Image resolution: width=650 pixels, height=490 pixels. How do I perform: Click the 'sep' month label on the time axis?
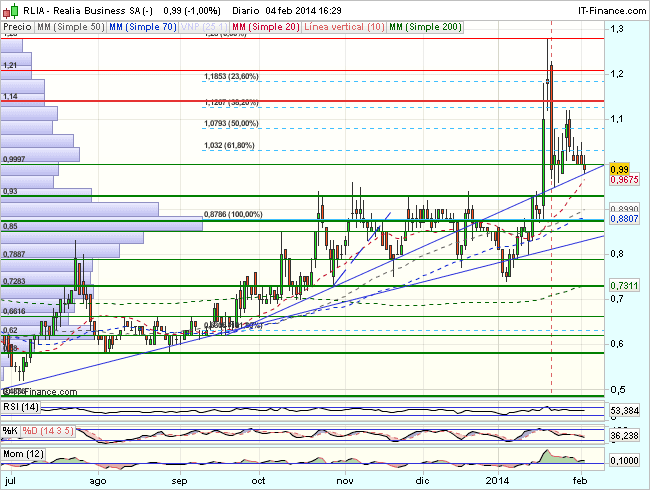179,481
